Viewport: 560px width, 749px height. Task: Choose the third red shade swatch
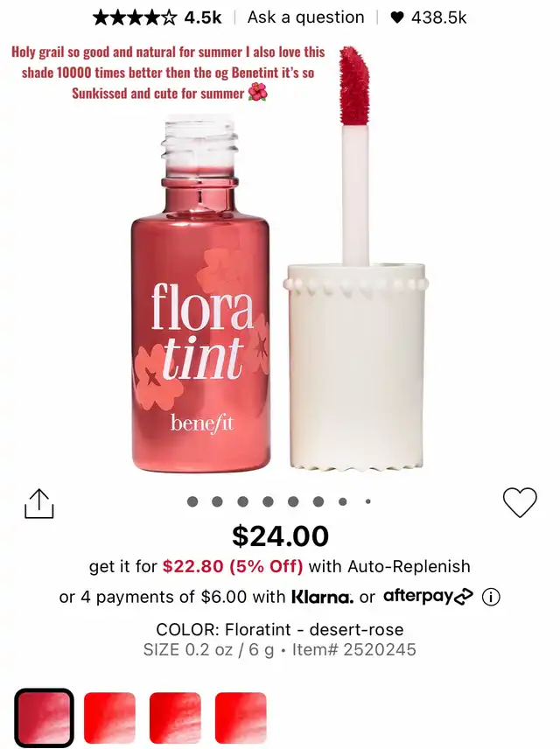point(175,717)
